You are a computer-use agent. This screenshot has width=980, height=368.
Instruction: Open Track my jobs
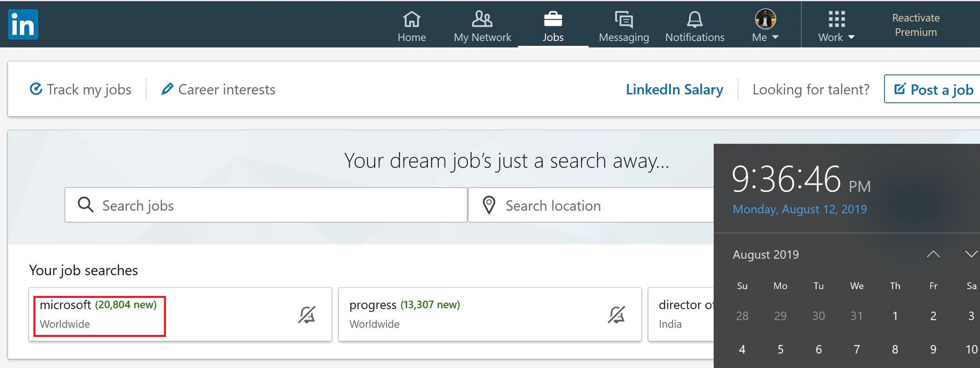click(81, 89)
